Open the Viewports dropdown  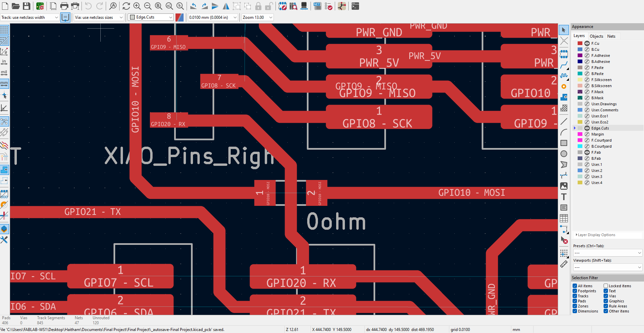point(608,267)
